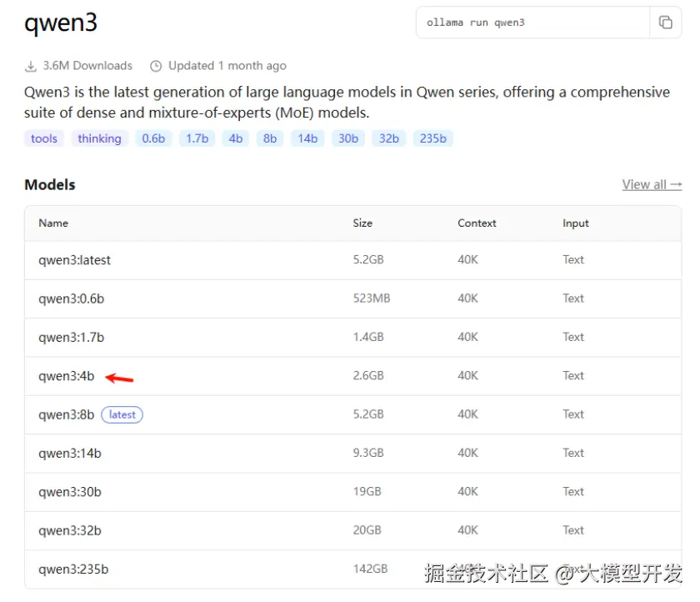Click the 20GB size value
This screenshot has width=700, height=602.
point(367,529)
